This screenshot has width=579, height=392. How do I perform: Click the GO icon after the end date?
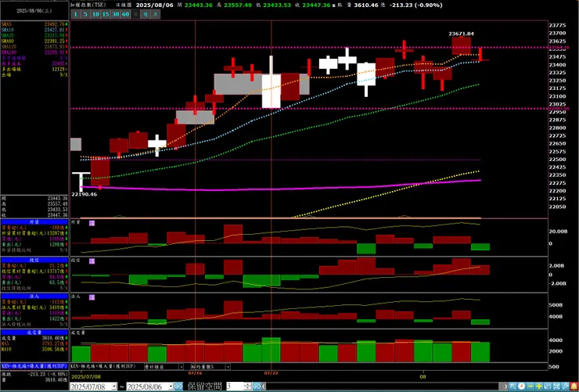[178, 387]
